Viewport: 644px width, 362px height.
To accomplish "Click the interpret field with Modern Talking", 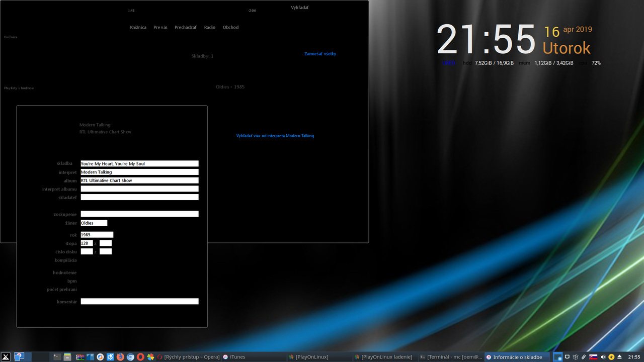I will [x=139, y=172].
